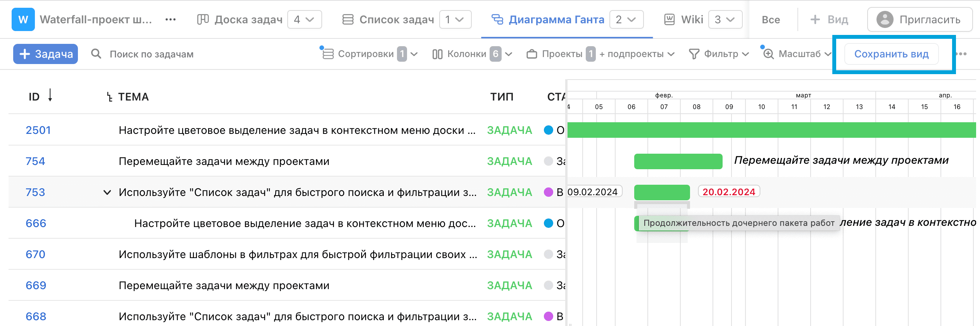Expand the Колонки dropdown
980x326 pixels.
509,54
